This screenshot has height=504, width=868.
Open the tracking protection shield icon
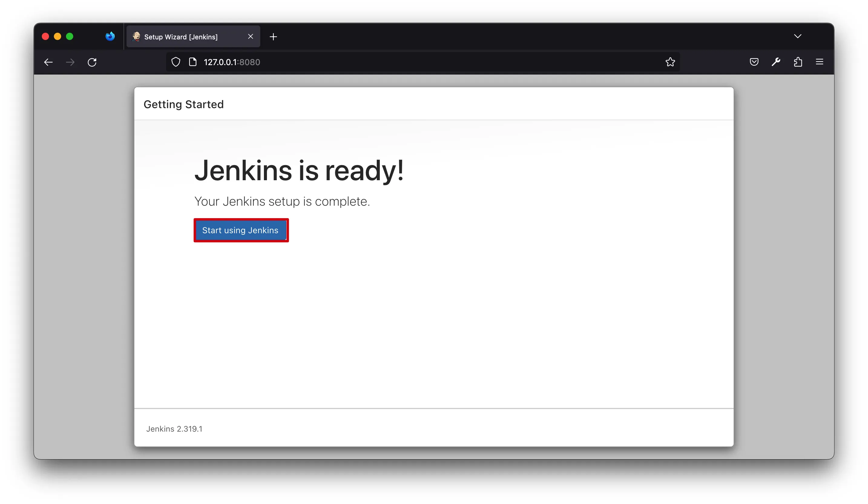[x=176, y=62]
